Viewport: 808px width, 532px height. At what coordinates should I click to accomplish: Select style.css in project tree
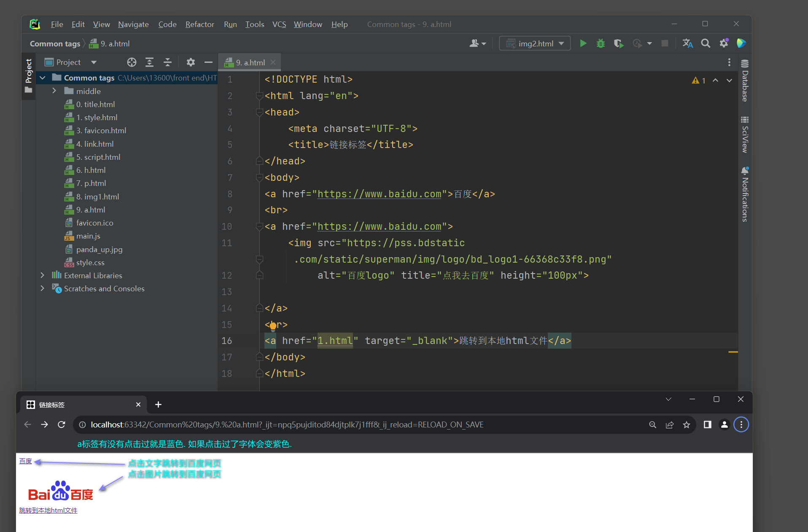click(90, 262)
